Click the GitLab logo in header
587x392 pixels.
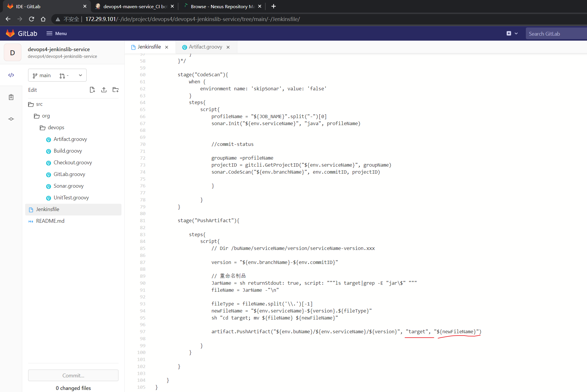click(21, 33)
